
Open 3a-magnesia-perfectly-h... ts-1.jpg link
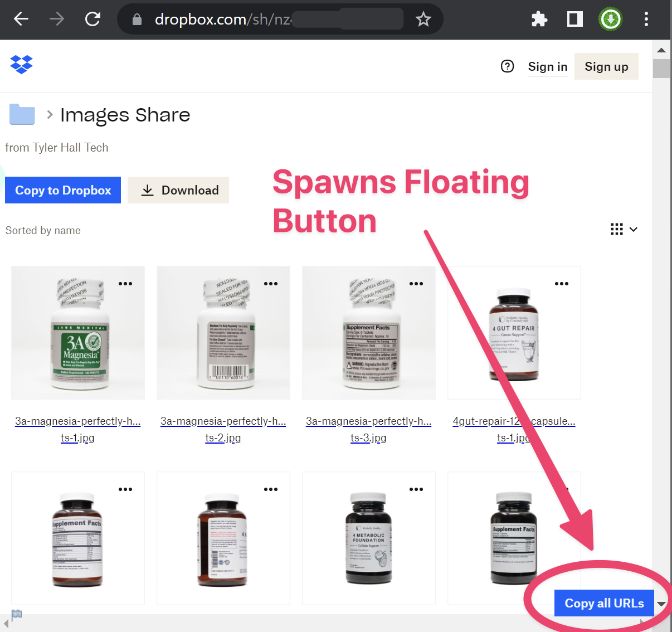(77, 429)
